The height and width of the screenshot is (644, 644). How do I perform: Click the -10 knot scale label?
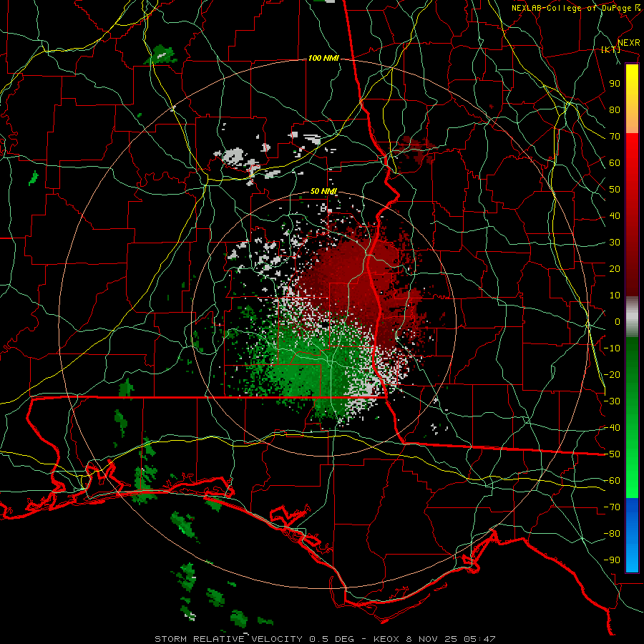point(612,348)
